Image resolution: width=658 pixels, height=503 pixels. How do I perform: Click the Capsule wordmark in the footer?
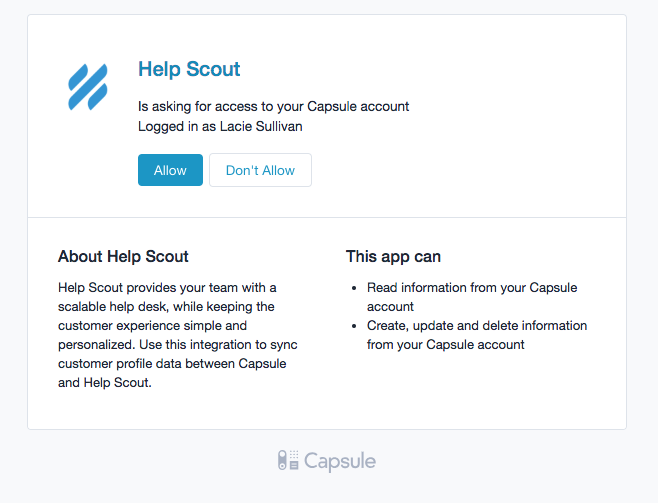point(339,461)
